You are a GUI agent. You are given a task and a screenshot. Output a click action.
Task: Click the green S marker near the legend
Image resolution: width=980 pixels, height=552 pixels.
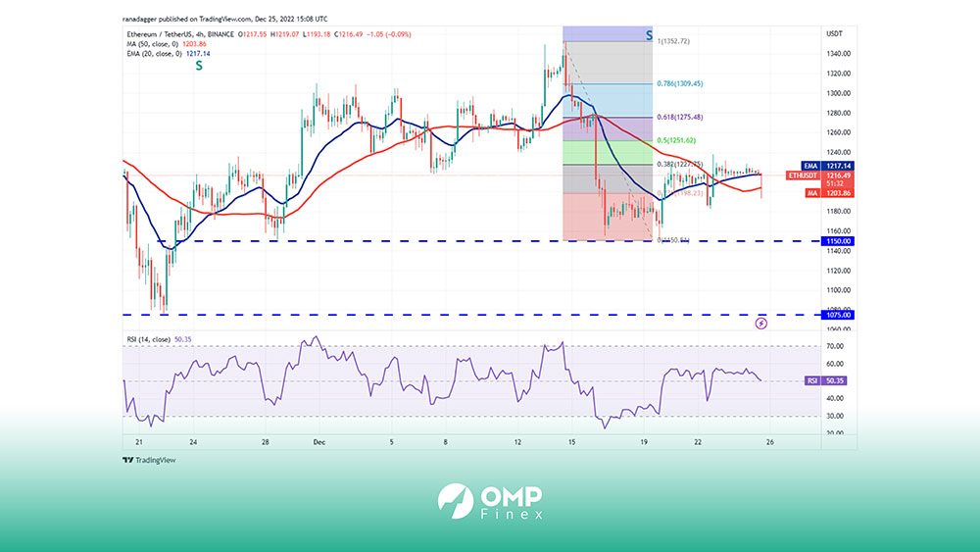pos(199,66)
